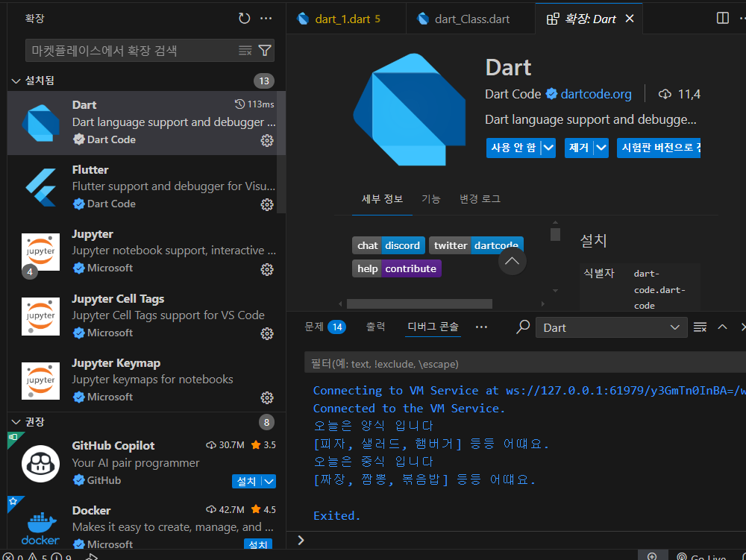Viewport: 746px width, 560px height.
Task: Click the 제거 button
Action: 579,148
